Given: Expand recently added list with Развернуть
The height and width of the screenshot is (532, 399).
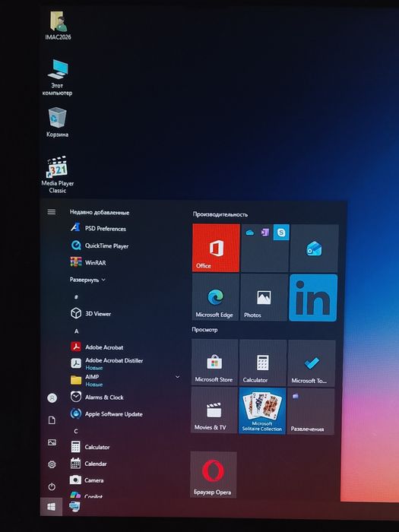Looking at the screenshot, I should coord(87,280).
